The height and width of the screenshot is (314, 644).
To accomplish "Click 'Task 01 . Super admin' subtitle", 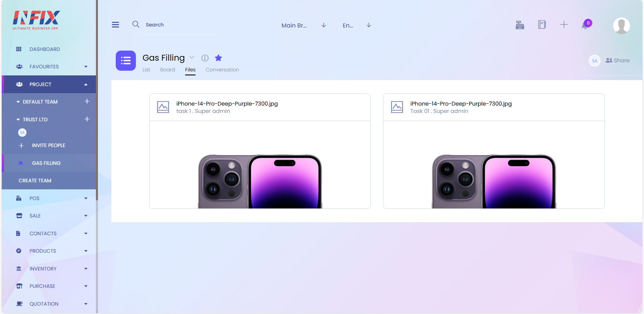I will click(x=439, y=111).
